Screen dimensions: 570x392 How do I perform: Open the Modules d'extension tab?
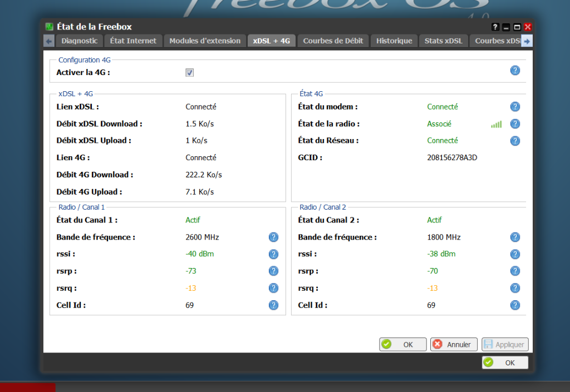click(205, 41)
